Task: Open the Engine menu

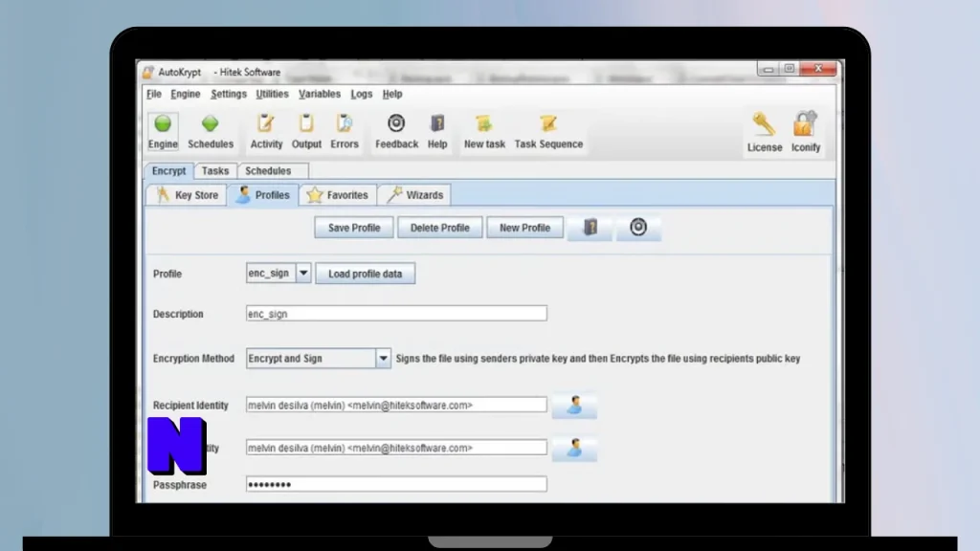Action: point(186,94)
